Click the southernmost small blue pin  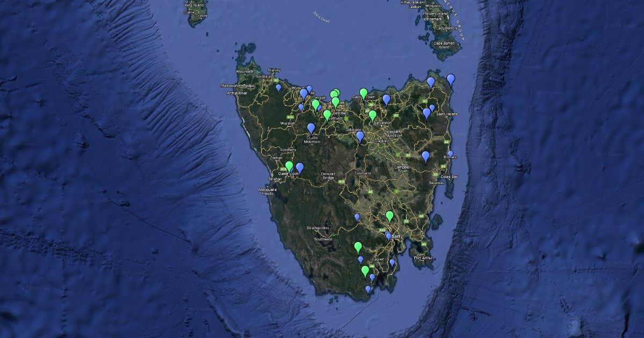click(368, 289)
